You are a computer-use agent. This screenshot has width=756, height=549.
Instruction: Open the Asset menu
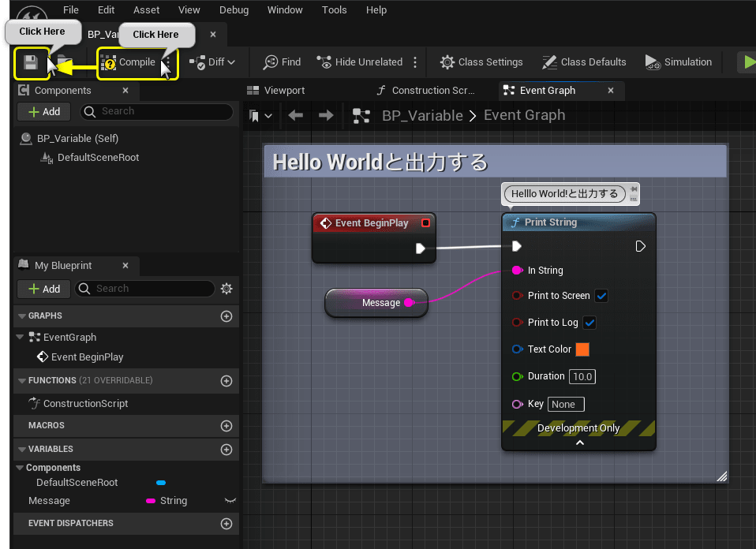click(146, 9)
